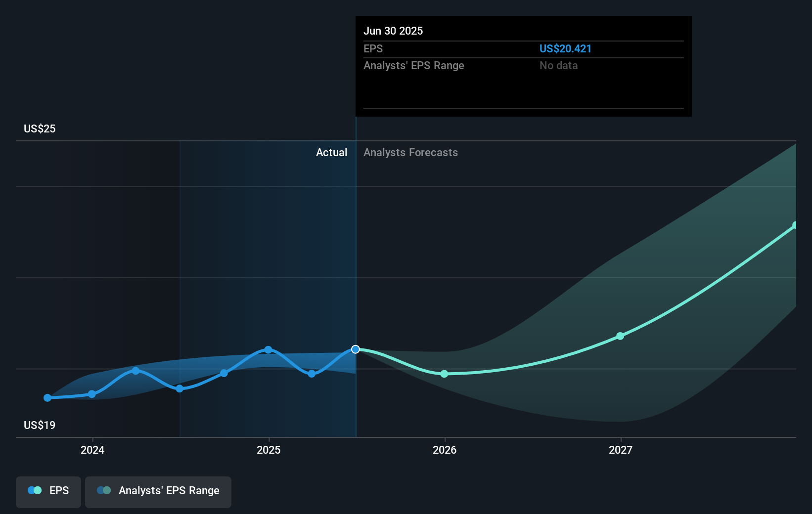Select the white highlighted data point at Actual boundary

(355, 349)
